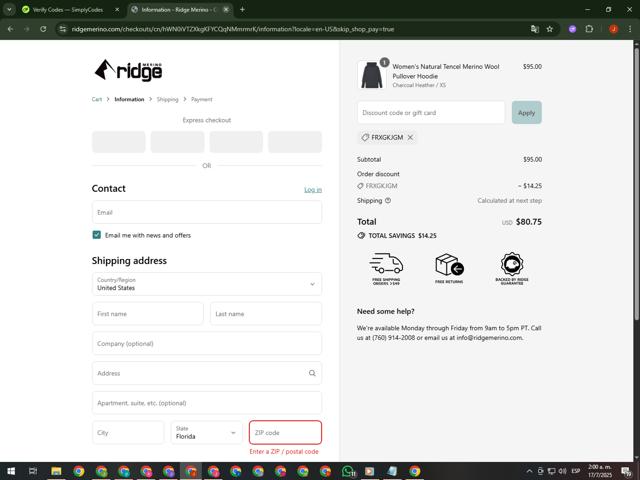Click the Payment breadcrumb step
This screenshot has width=640, height=480.
point(202,99)
